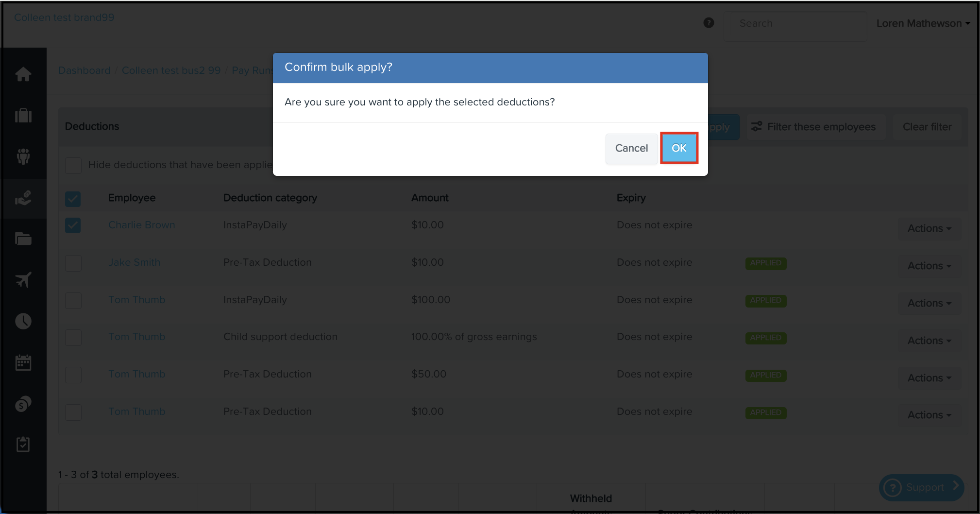Open the Support chat widget

(921, 487)
